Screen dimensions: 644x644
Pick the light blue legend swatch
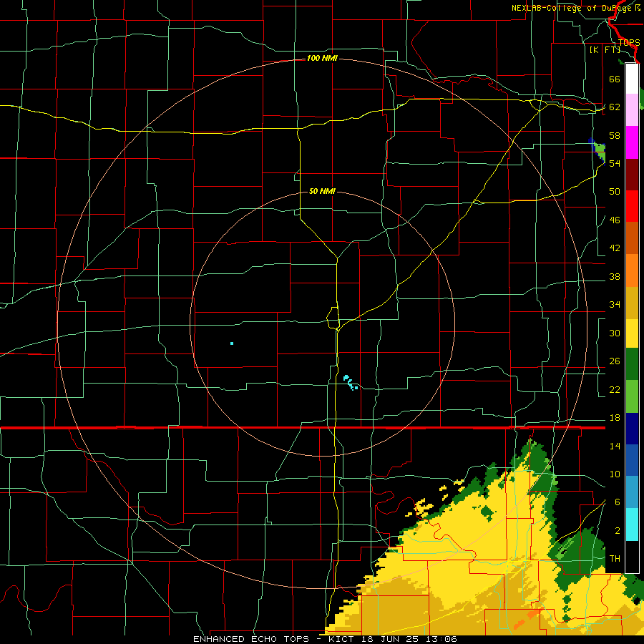click(632, 492)
